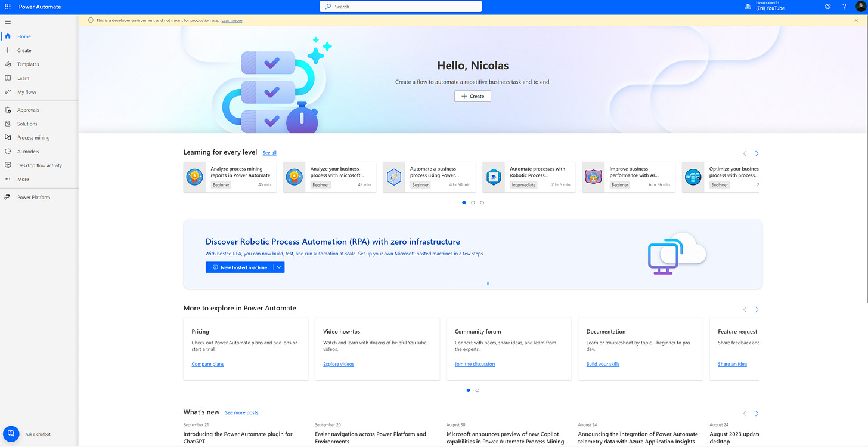Select third learning carousel page dot

pyautogui.click(x=482, y=202)
